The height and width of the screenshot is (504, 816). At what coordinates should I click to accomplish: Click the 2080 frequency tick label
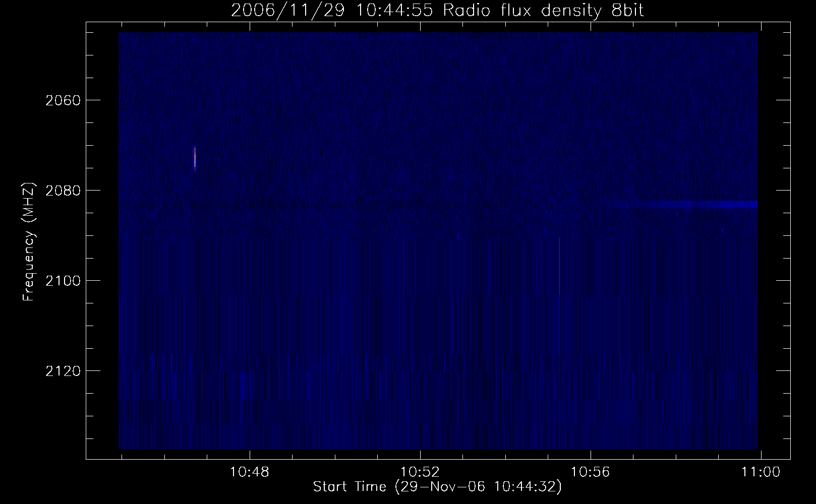[x=63, y=191]
